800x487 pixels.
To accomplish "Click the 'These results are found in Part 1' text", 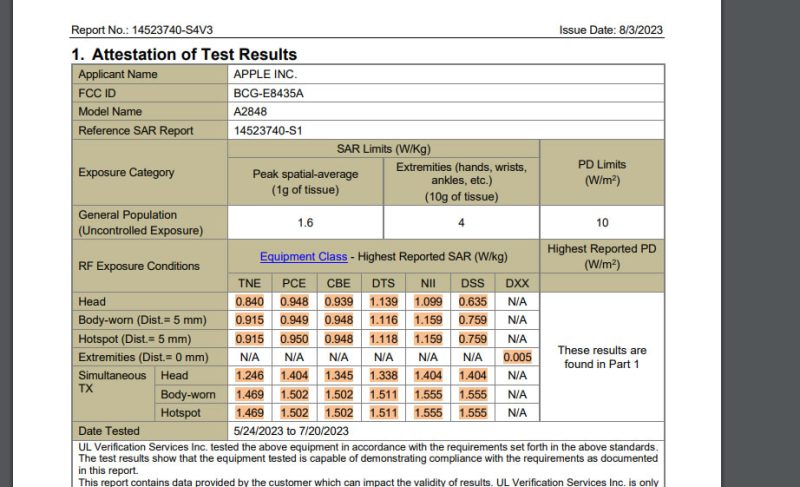I will click(602, 357).
